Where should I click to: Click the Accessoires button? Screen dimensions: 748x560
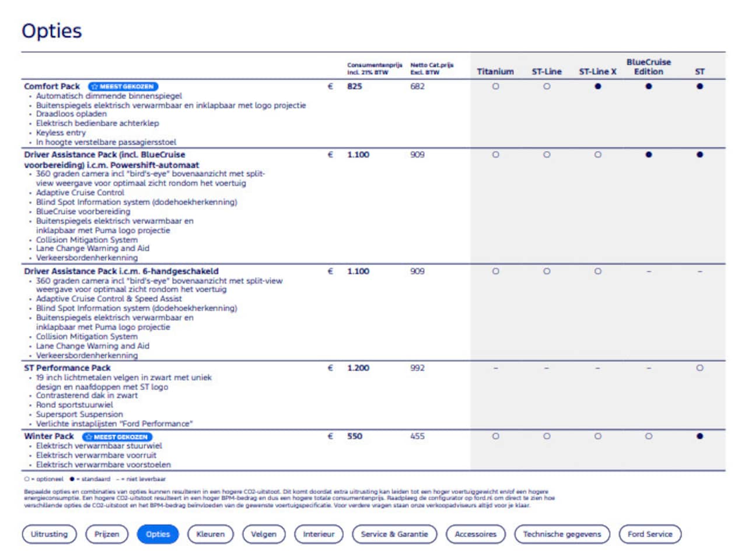pos(476,534)
